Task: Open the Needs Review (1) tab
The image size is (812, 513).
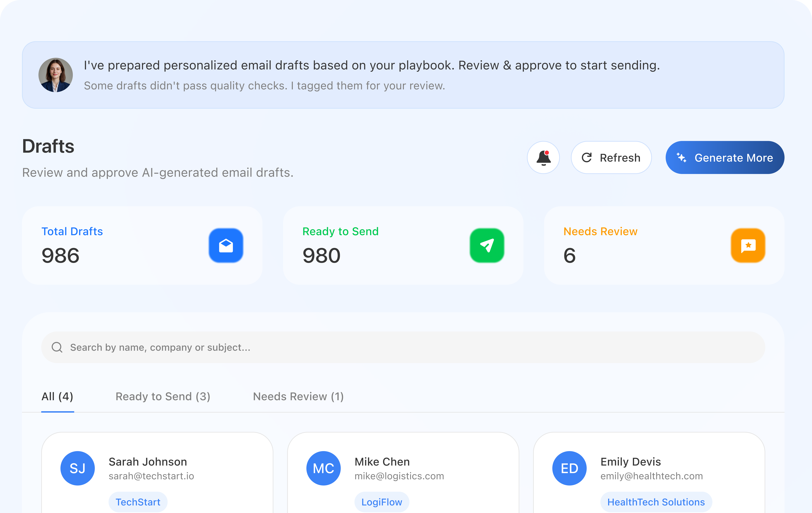Action: 298,397
